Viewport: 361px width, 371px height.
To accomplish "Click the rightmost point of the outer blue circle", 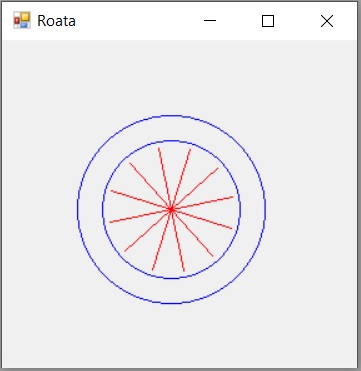I will (265, 209).
